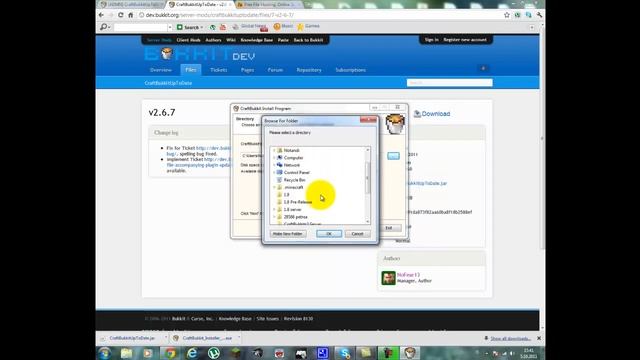Open author NoFear13 profile link
The width and height of the screenshot is (640, 360).
[408, 275]
